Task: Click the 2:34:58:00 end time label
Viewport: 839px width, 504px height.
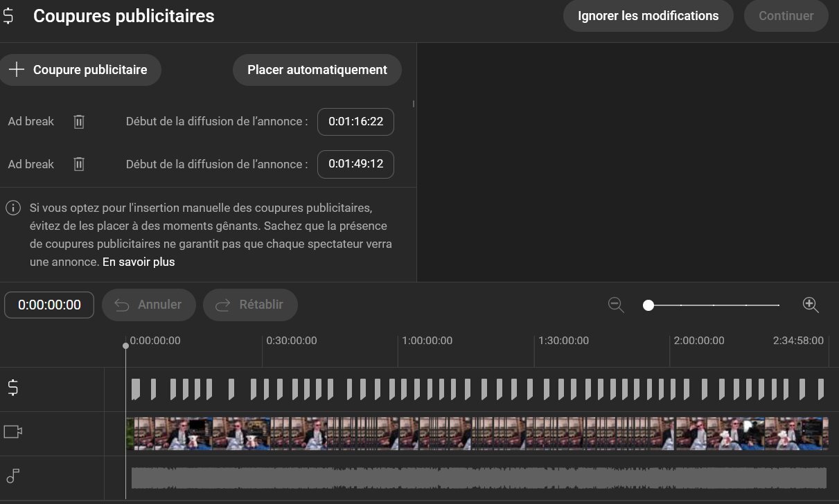Action: tap(799, 341)
